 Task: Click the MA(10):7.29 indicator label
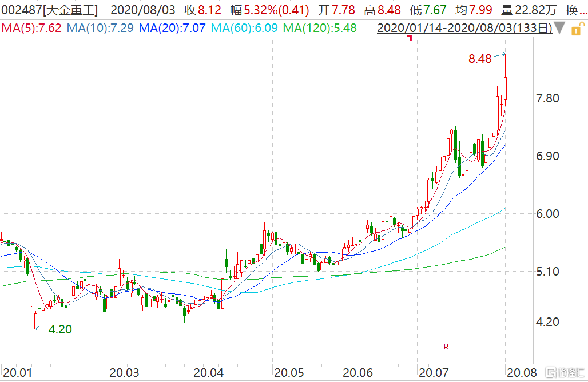[x=100, y=28]
